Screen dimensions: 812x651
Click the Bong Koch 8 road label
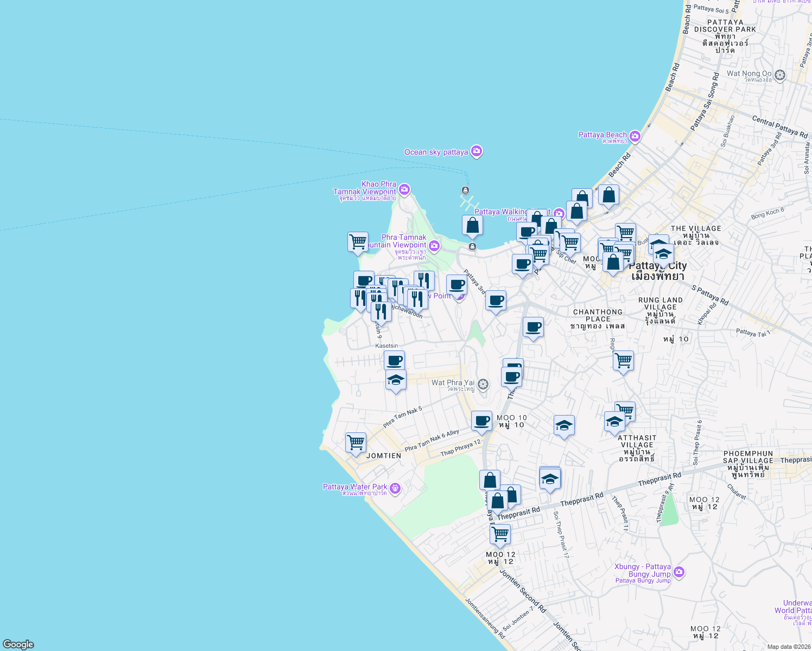point(767,213)
